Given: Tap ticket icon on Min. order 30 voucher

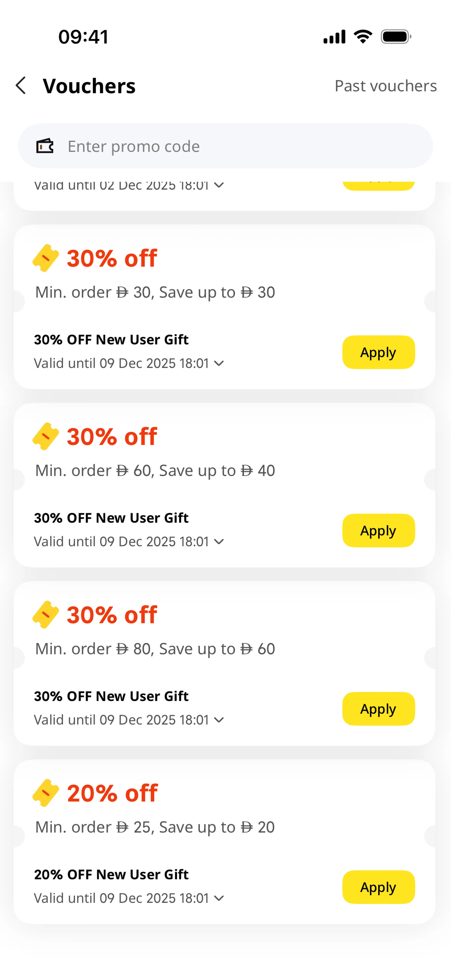Looking at the screenshot, I should tap(46, 258).
